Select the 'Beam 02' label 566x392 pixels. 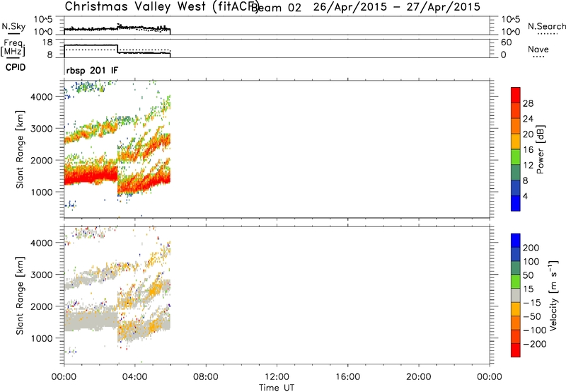point(276,8)
